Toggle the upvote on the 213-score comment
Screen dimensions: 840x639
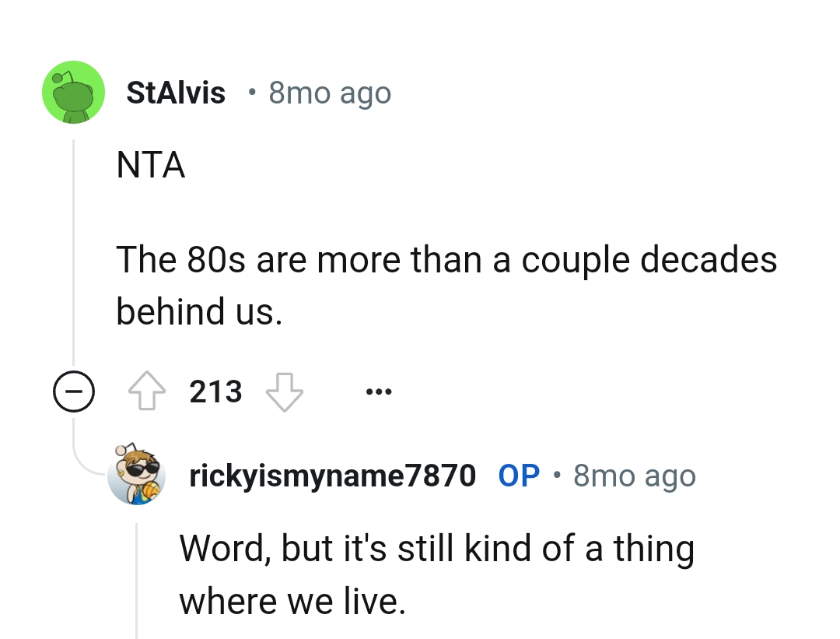(x=147, y=391)
